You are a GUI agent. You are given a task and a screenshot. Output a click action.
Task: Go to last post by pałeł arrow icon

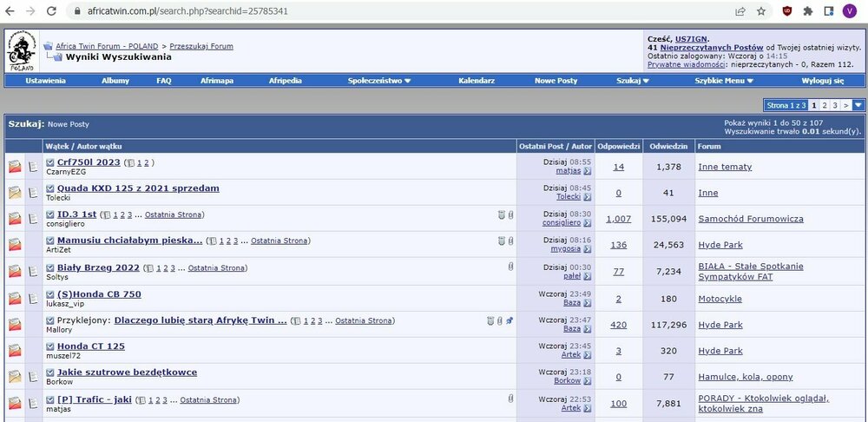click(x=587, y=276)
